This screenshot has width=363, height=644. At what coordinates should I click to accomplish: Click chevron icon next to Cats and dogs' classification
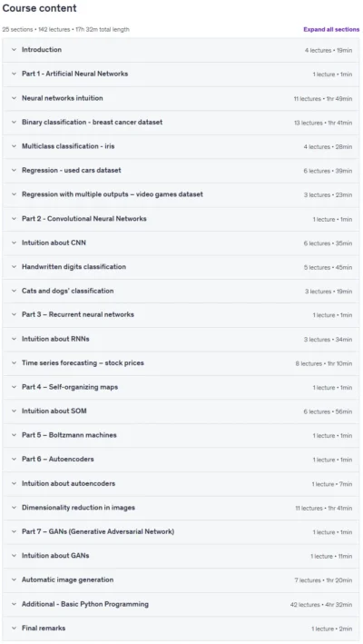click(x=14, y=291)
